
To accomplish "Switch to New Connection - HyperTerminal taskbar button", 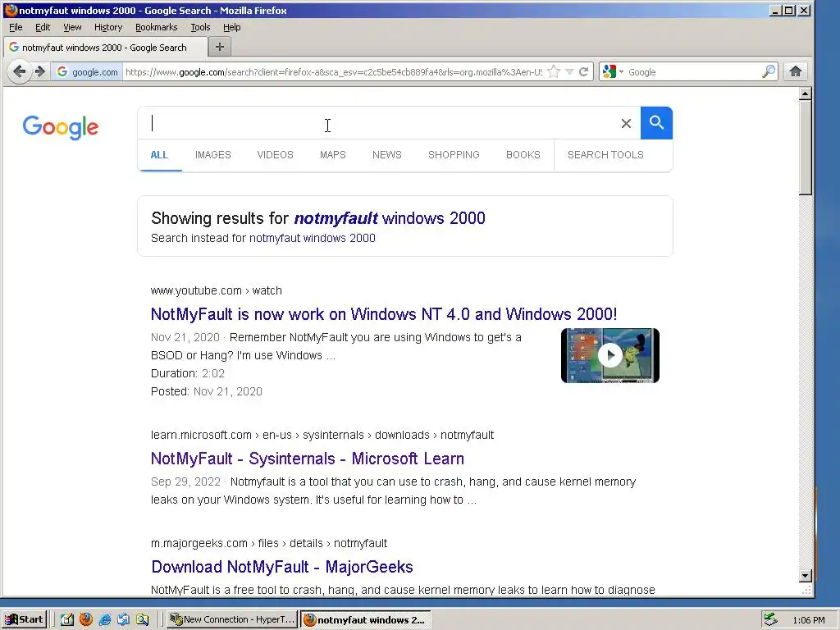I will click(x=232, y=620).
